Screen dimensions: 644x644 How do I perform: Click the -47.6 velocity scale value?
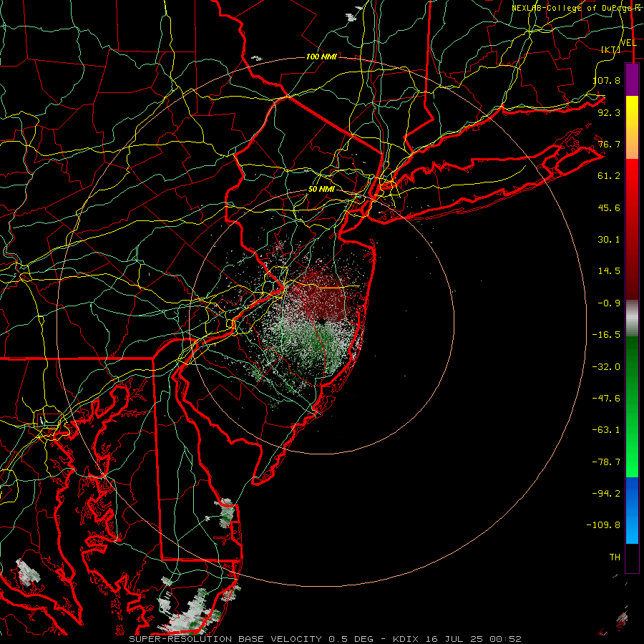click(606, 398)
